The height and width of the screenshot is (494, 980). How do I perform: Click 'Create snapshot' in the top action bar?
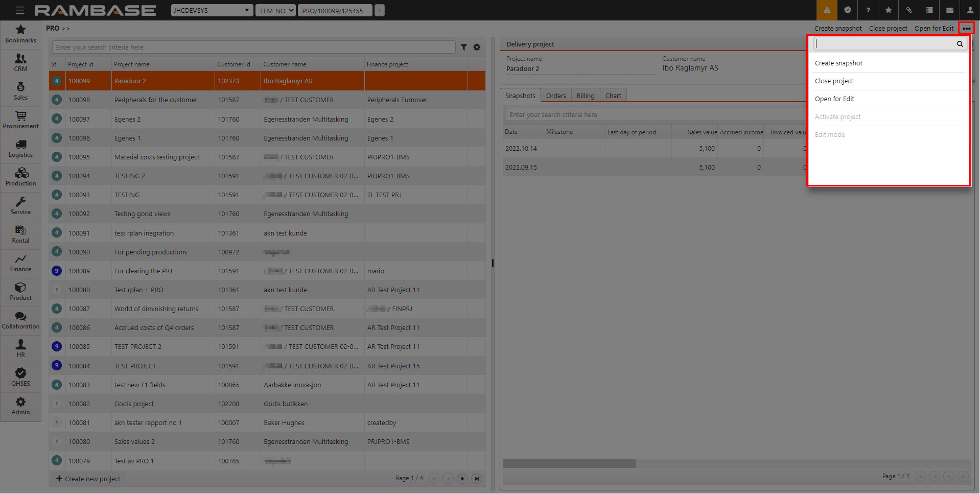[x=837, y=29]
